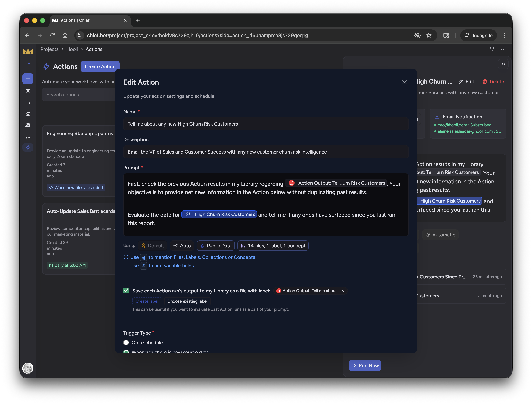
Task: Open the Library books icon in the sidebar
Action: click(x=28, y=103)
